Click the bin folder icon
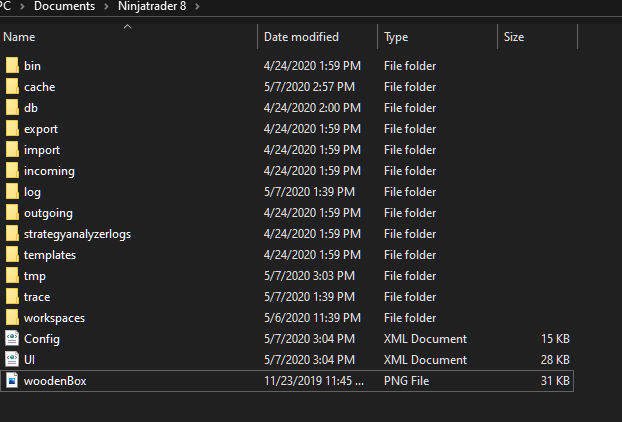Viewport: 622px width, 422px height. 12,66
